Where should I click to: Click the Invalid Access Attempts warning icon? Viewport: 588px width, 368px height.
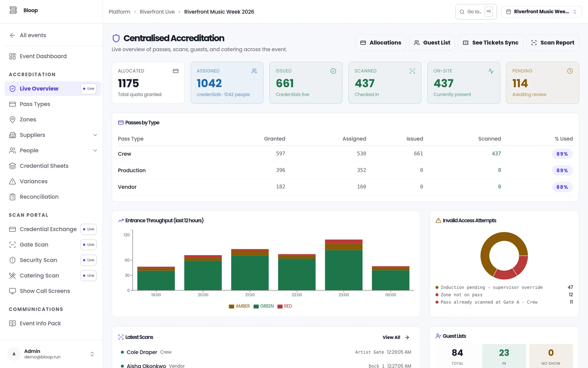[x=439, y=220]
